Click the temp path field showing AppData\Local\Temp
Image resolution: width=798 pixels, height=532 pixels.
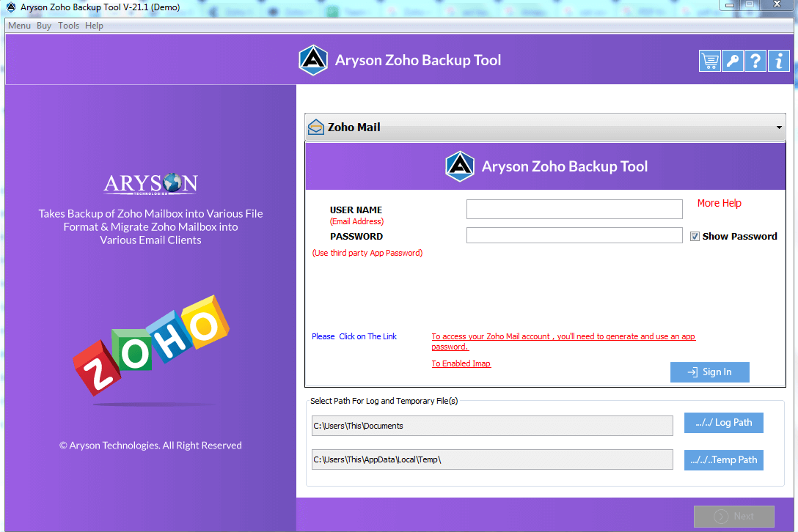coord(492,459)
